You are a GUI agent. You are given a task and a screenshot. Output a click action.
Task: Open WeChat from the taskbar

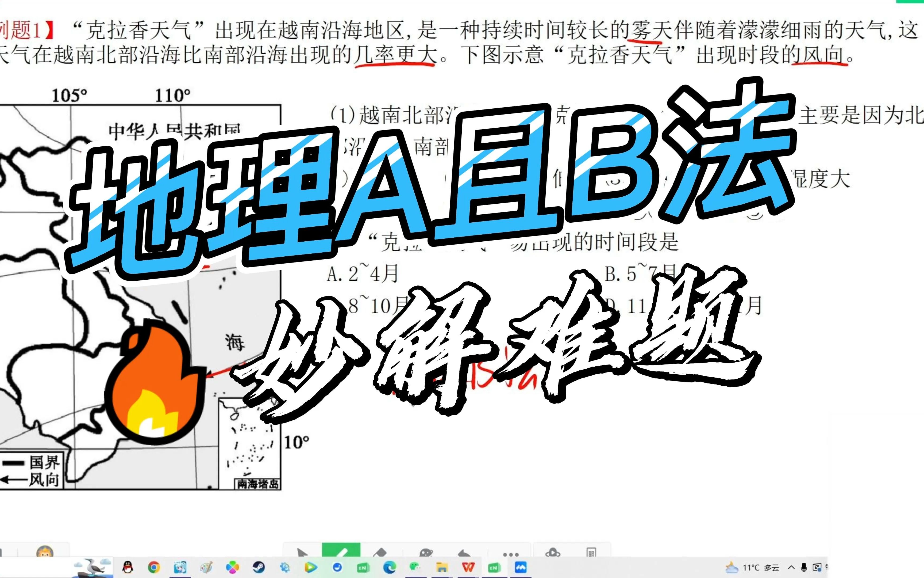[415, 567]
